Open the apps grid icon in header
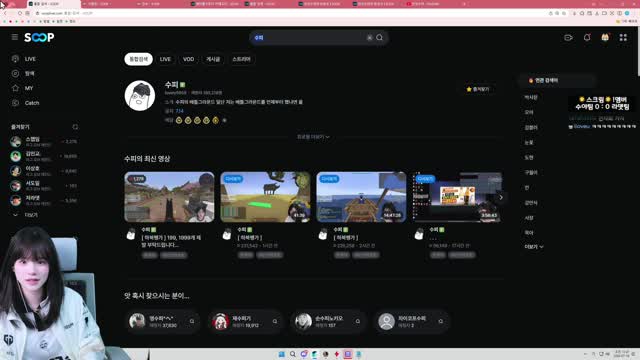This screenshot has height=360, width=640. (623, 38)
